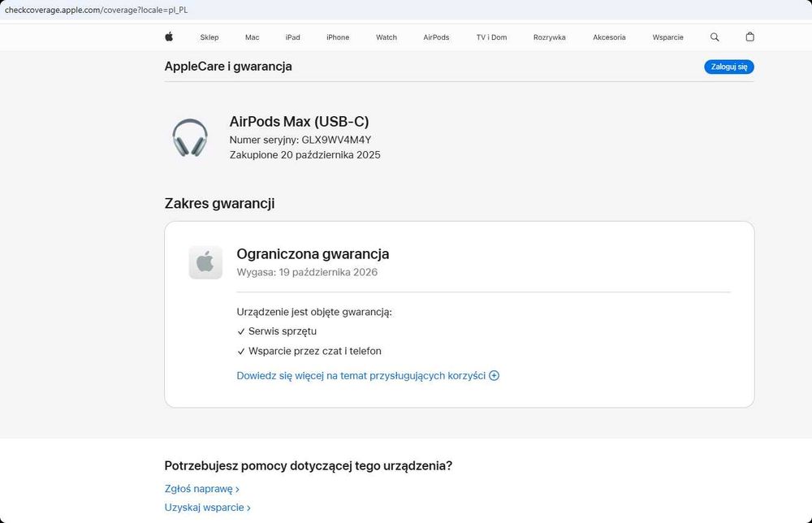
Task: Expand benefits via the plus circle icon
Action: 494,375
